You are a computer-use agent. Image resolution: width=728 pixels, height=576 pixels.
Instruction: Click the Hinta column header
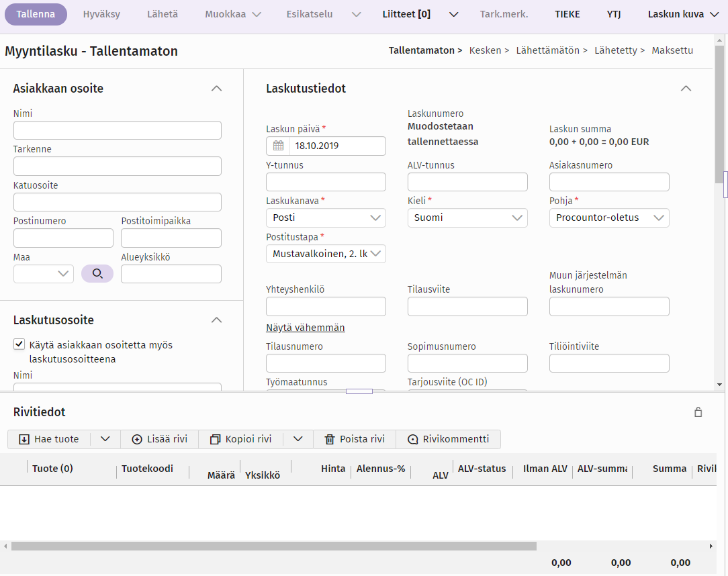[x=333, y=469]
